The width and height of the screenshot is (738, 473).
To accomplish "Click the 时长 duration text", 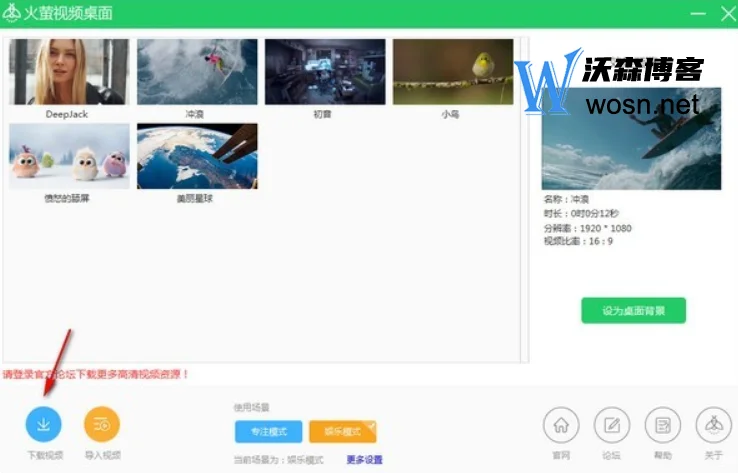I will point(581,214).
